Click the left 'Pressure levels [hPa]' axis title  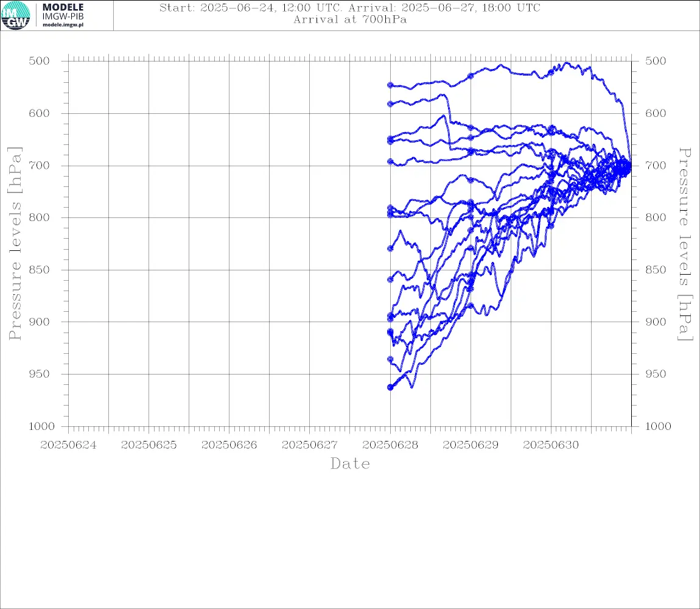(x=15, y=244)
